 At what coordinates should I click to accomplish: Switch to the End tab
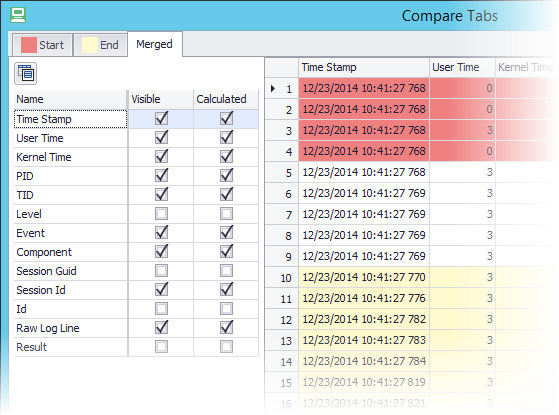click(x=101, y=45)
